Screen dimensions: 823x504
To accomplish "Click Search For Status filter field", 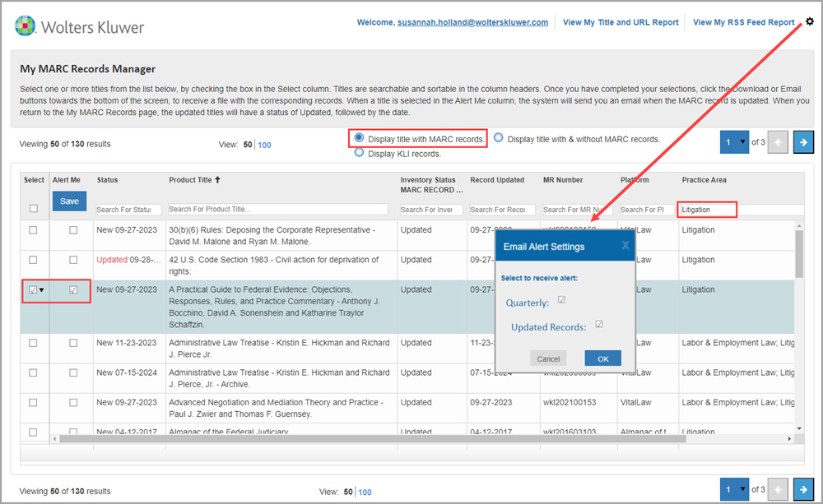I will coord(128,210).
